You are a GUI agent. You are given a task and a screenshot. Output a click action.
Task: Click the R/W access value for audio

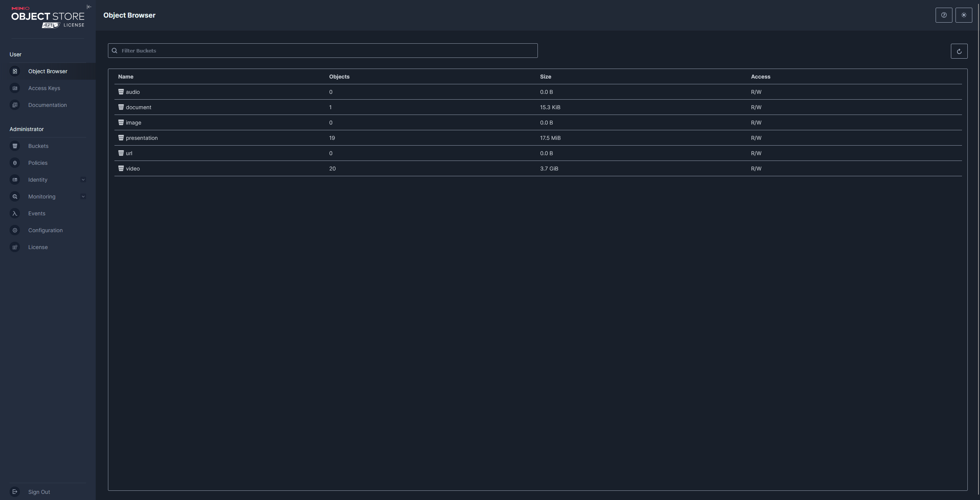(756, 92)
